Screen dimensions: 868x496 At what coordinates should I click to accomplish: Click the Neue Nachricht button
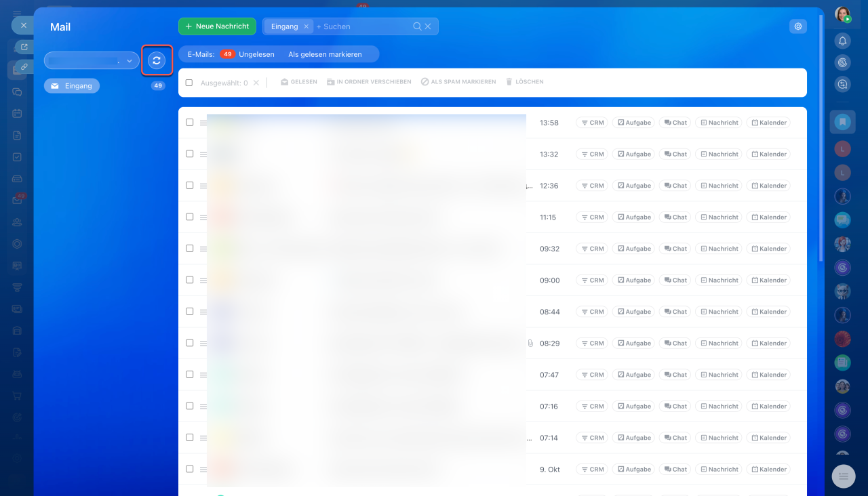tap(217, 26)
